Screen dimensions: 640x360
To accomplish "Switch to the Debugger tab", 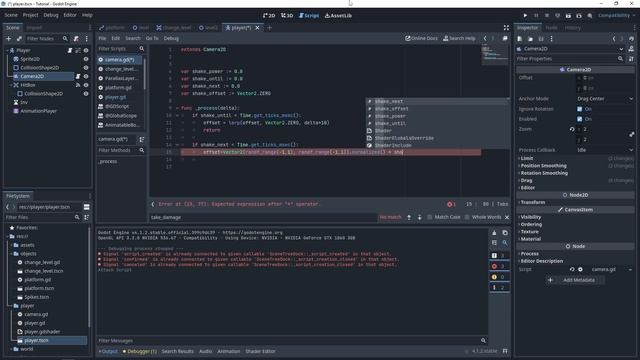I will [x=140, y=351].
